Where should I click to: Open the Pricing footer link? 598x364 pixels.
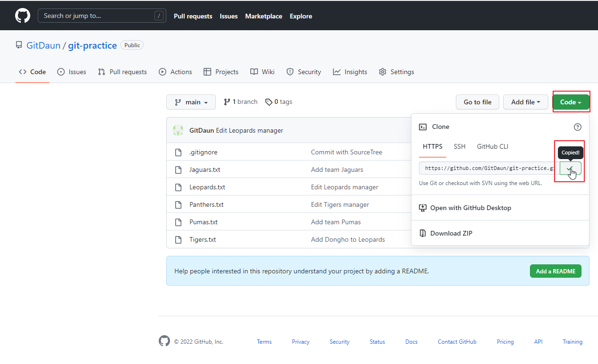[505, 342]
